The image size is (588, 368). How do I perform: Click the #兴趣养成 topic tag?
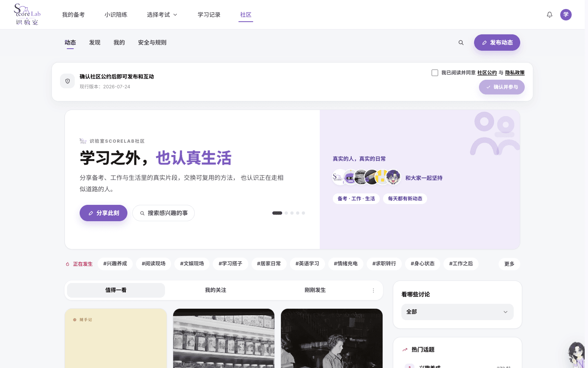coord(115,264)
